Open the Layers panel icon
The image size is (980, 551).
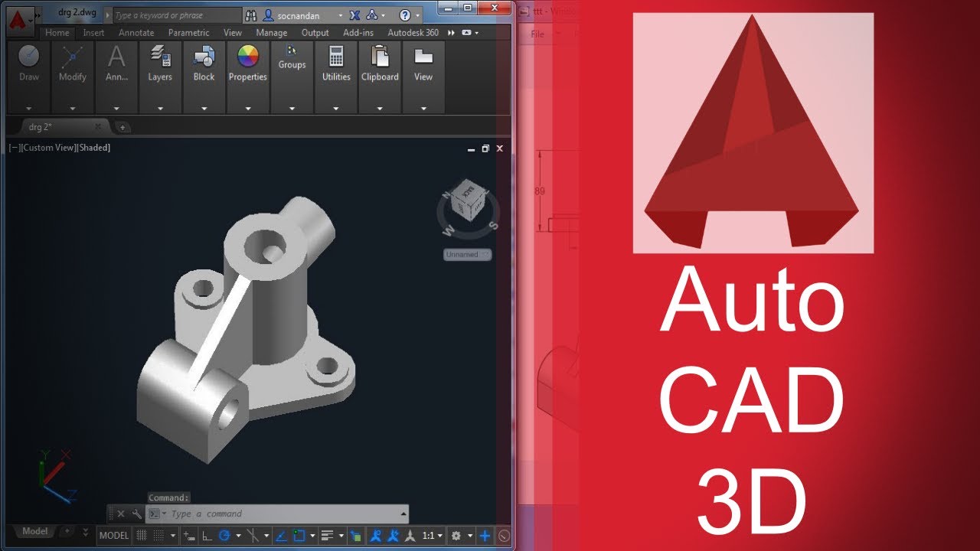(160, 56)
